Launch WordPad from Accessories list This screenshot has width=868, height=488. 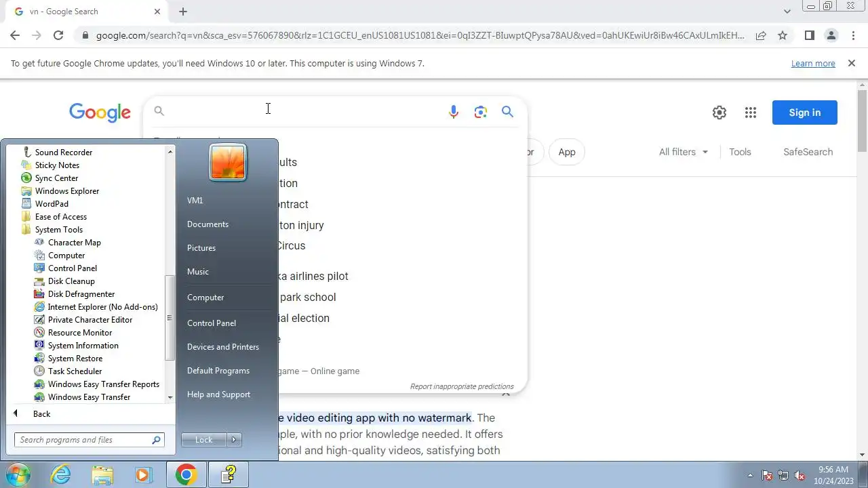52,204
